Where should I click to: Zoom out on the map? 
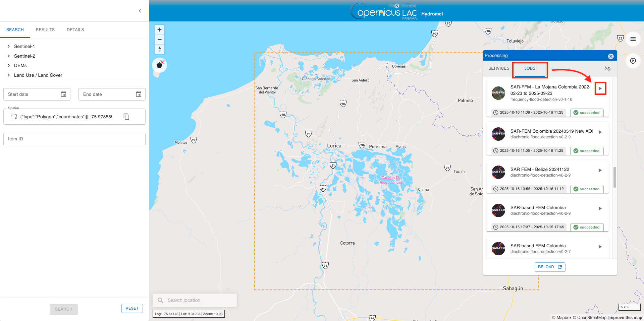(159, 40)
